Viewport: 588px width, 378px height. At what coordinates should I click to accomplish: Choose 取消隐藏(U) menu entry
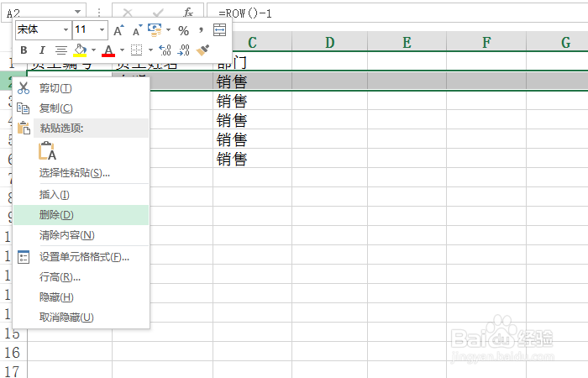[81, 318]
